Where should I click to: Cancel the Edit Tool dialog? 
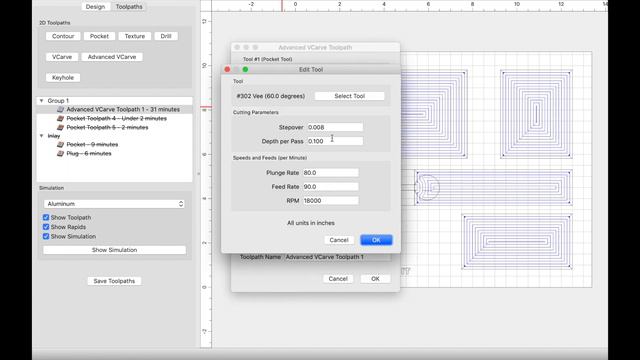coord(339,240)
